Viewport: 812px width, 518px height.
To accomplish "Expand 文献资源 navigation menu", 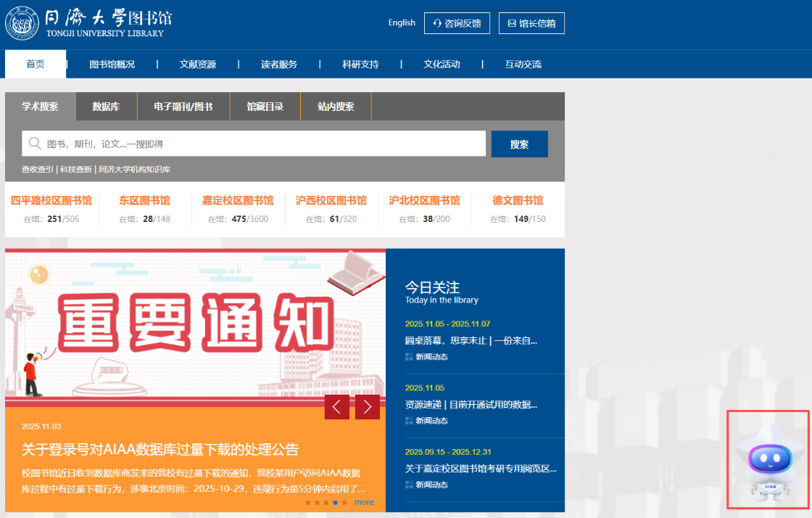I will click(198, 64).
